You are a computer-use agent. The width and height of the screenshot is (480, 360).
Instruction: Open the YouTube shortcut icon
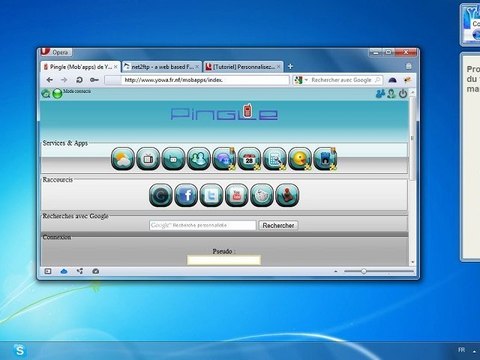click(x=237, y=195)
